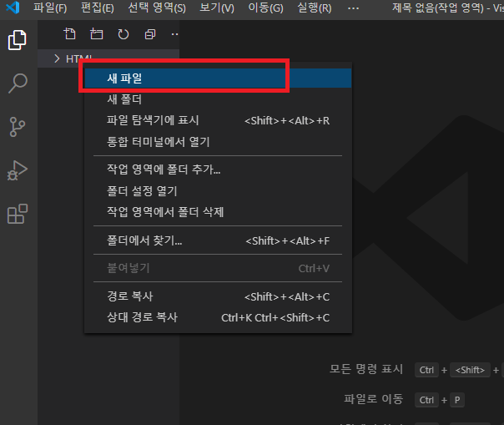Open the Search view in activity bar

18,83
